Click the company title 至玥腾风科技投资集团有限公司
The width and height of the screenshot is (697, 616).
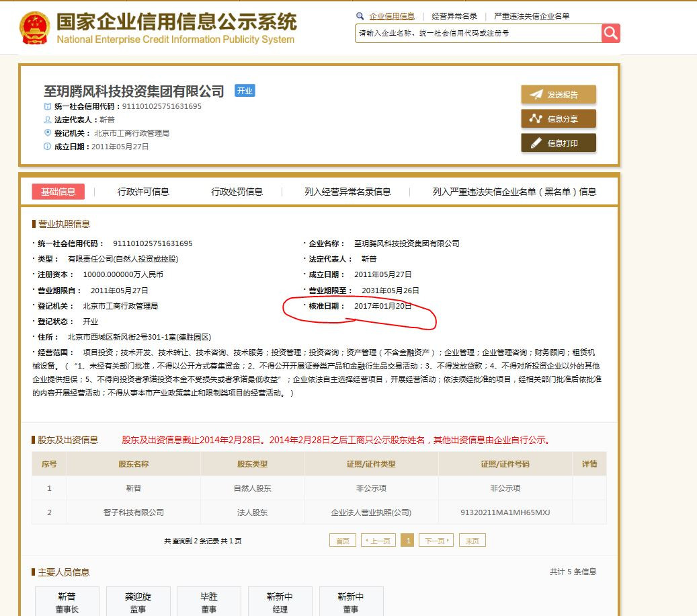pyautogui.click(x=134, y=91)
